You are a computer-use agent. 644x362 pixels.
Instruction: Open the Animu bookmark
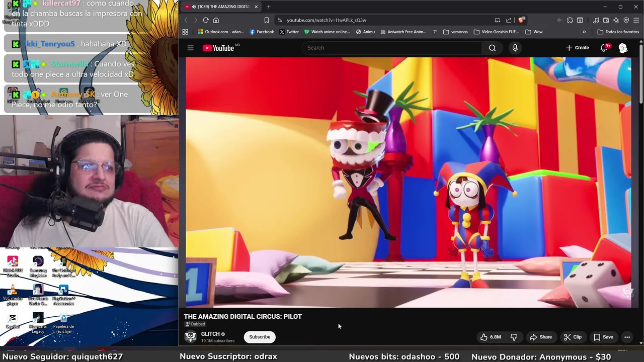pyautogui.click(x=365, y=32)
